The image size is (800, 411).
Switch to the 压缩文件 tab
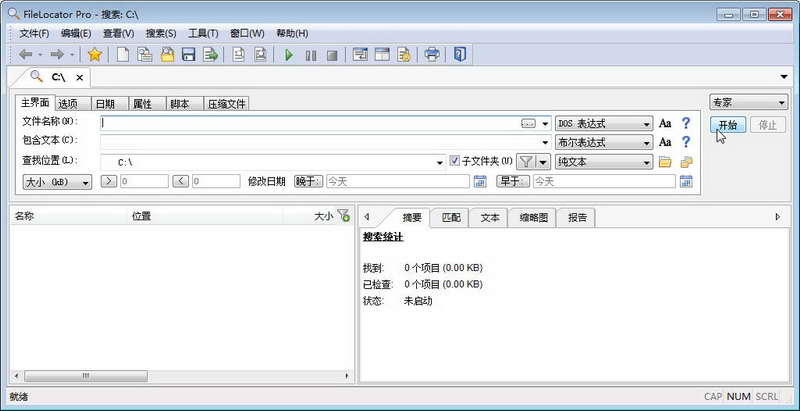point(227,104)
